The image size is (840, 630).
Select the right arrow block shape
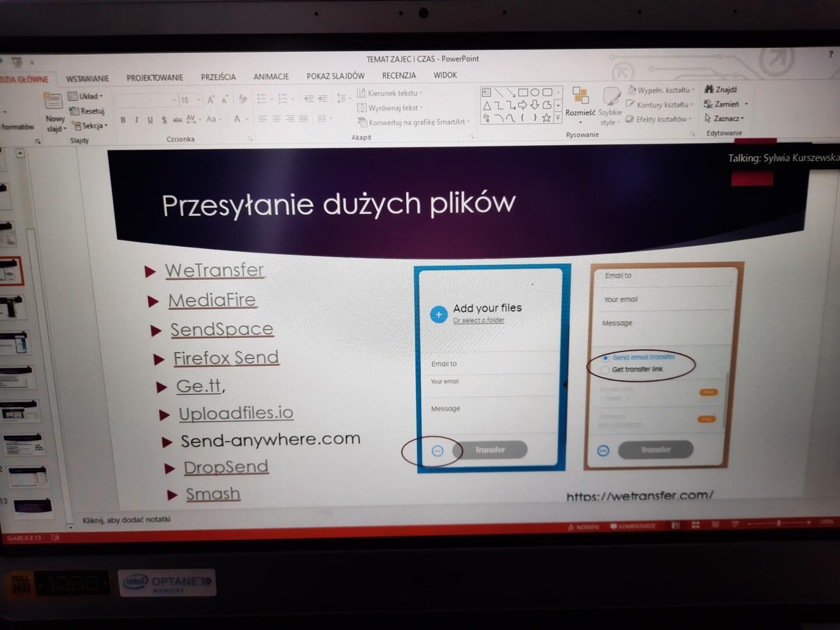pyautogui.click(x=522, y=105)
